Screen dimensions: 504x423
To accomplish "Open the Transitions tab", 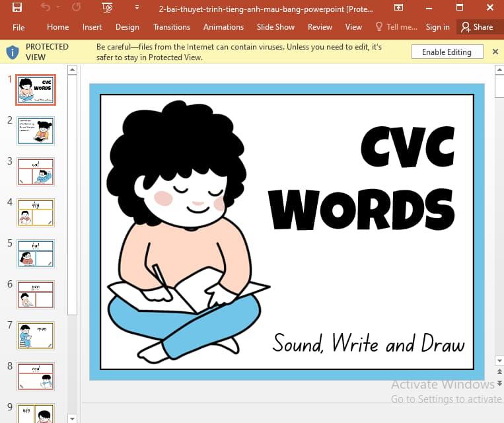I will [x=172, y=27].
